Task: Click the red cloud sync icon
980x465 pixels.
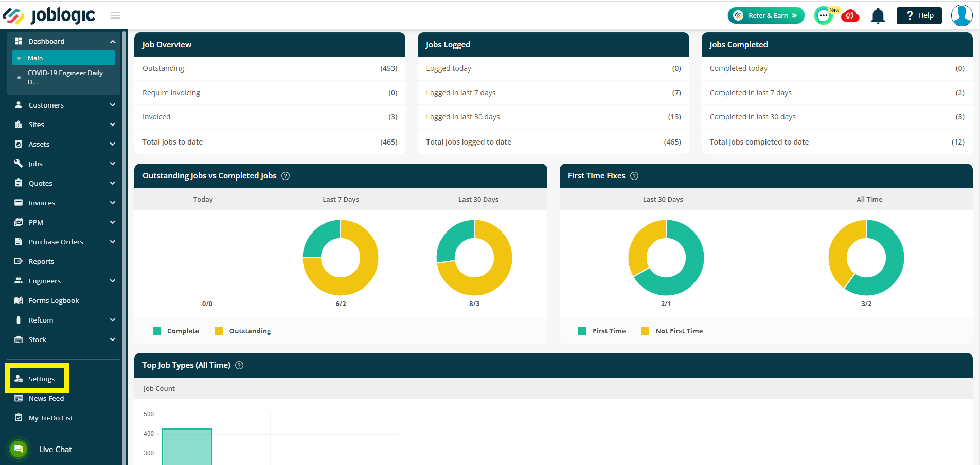Action: click(850, 16)
